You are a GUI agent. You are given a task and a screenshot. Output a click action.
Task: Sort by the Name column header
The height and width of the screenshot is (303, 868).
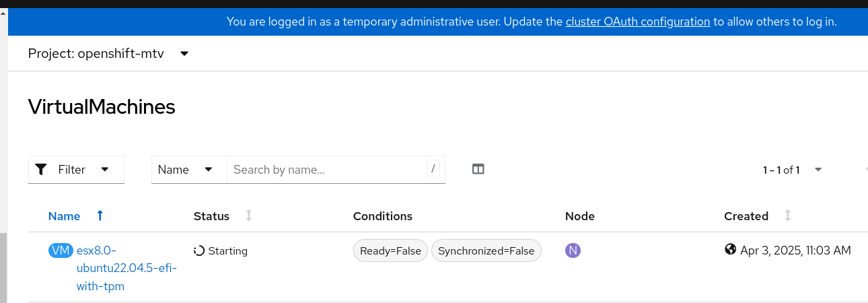click(x=65, y=216)
